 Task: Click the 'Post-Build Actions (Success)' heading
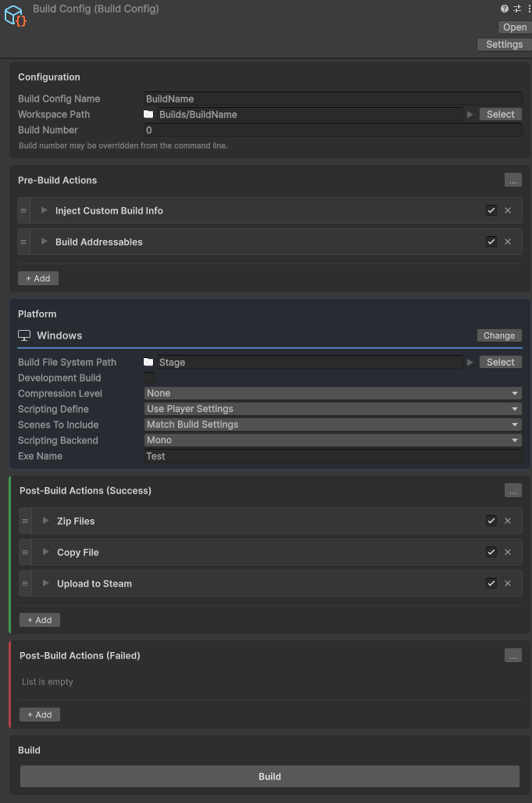[x=85, y=490]
